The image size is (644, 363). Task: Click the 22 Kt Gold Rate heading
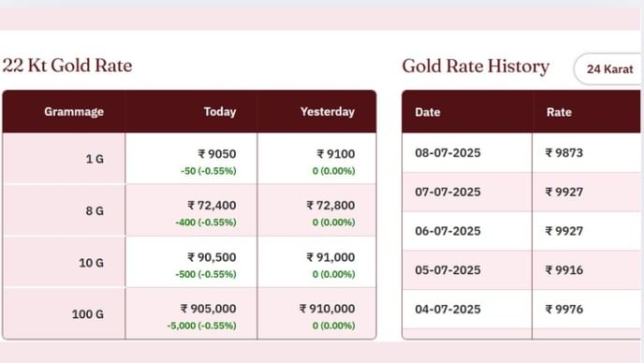click(x=67, y=65)
